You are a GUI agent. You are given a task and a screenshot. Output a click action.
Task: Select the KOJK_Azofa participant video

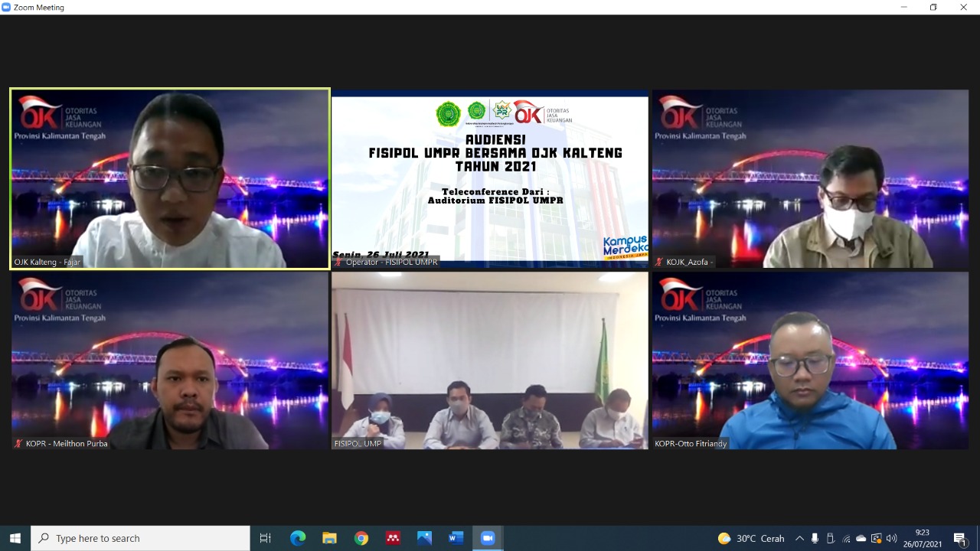pyautogui.click(x=810, y=179)
